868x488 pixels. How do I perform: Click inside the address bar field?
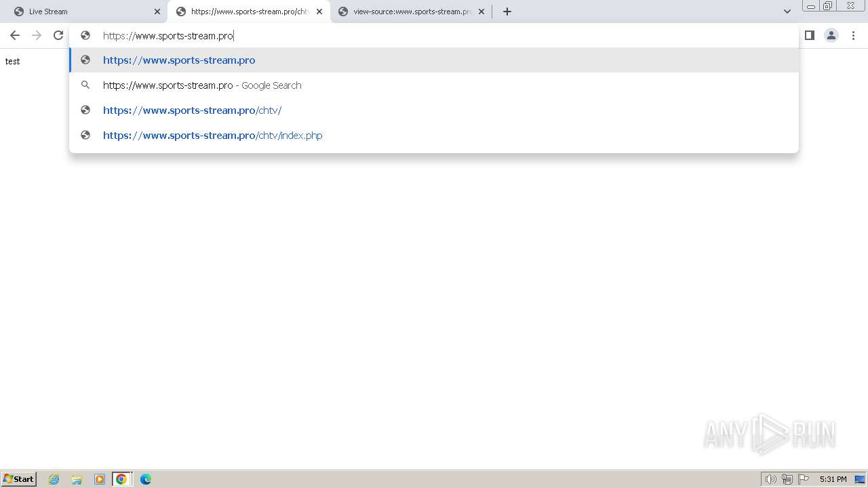coord(434,36)
